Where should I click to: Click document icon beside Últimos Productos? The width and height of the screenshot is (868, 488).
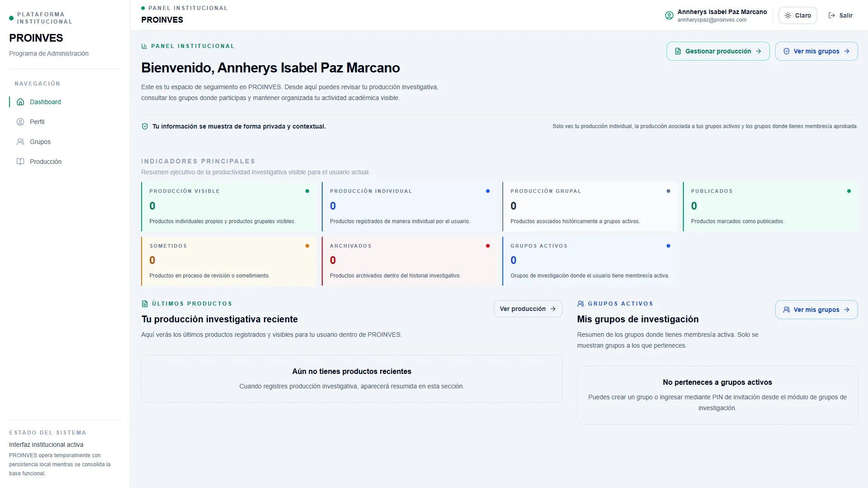[x=145, y=304]
